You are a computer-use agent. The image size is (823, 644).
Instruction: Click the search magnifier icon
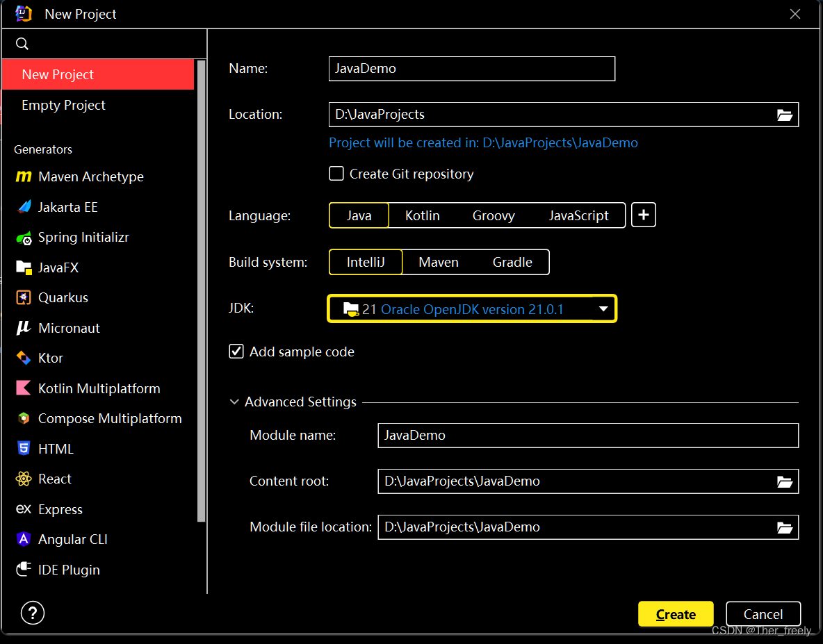pyautogui.click(x=22, y=44)
